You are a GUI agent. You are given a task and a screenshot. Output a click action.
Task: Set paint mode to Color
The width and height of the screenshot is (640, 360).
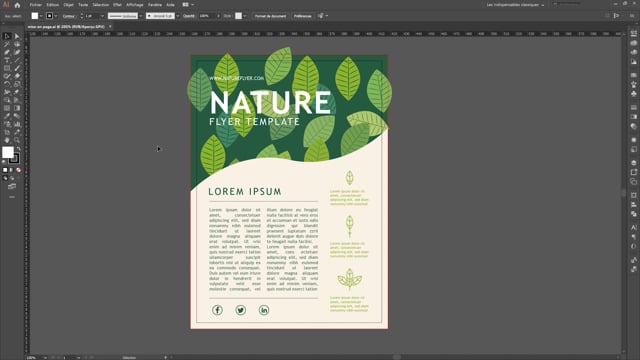[5, 170]
